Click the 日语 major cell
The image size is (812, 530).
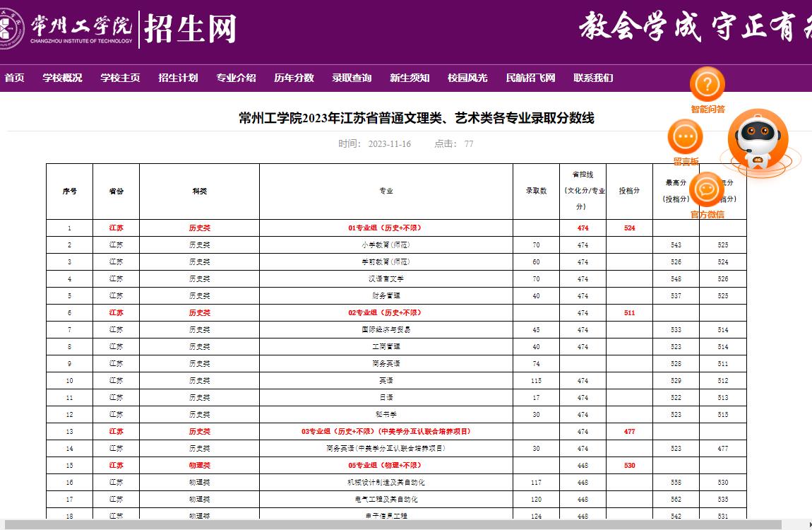(386, 397)
